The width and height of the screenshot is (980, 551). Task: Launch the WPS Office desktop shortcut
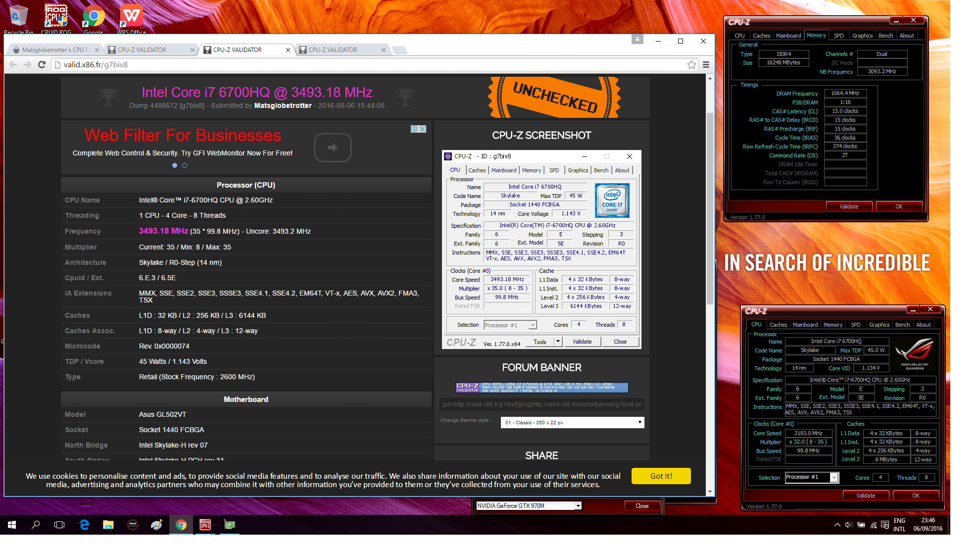tap(131, 19)
